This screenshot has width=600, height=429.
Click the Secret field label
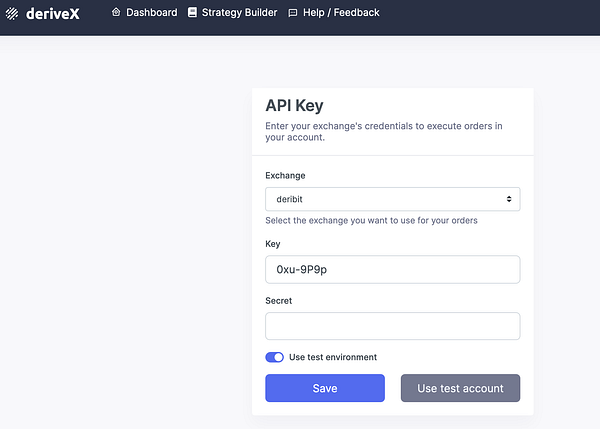(278, 299)
